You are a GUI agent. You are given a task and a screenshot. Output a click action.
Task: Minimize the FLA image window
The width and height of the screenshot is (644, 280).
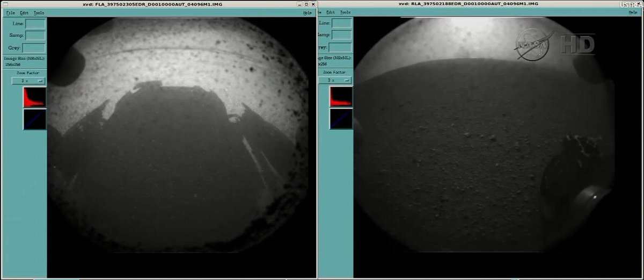click(x=298, y=4)
